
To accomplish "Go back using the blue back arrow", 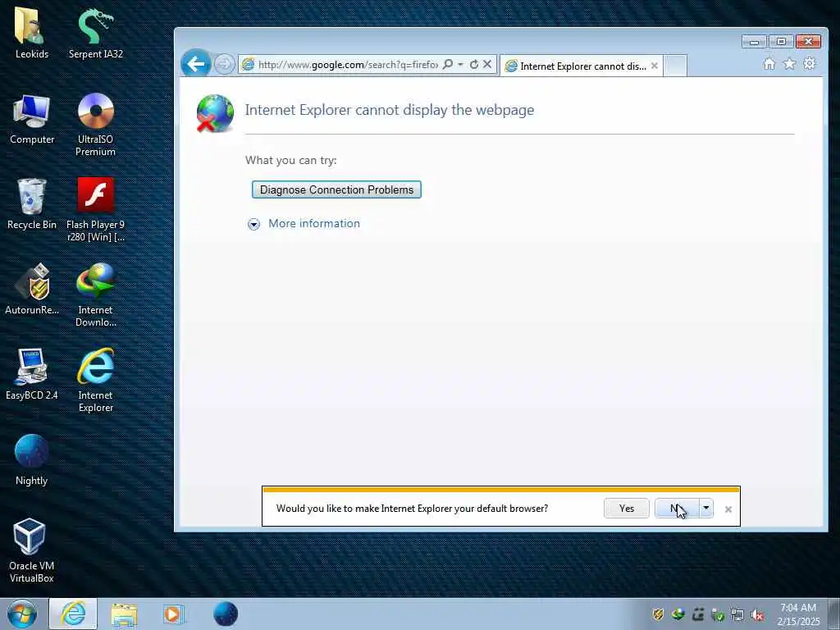I will [x=195, y=64].
